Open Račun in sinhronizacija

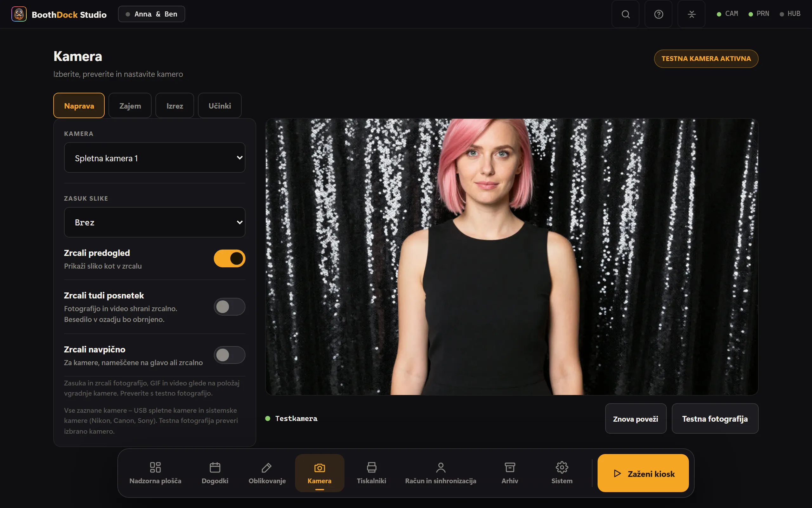441,473
